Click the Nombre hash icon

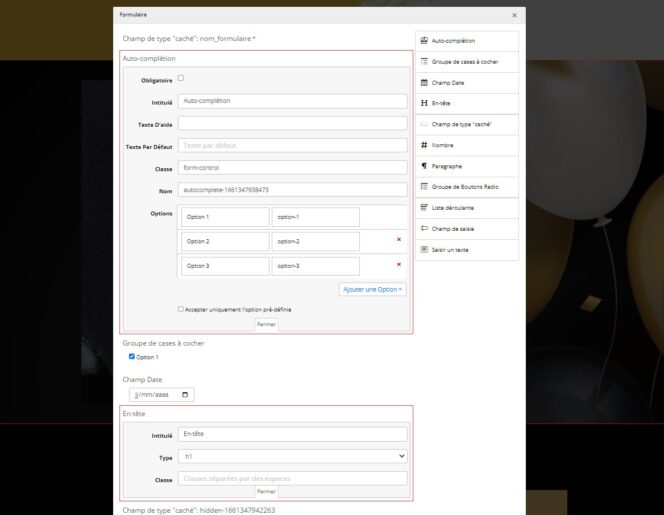[424, 145]
